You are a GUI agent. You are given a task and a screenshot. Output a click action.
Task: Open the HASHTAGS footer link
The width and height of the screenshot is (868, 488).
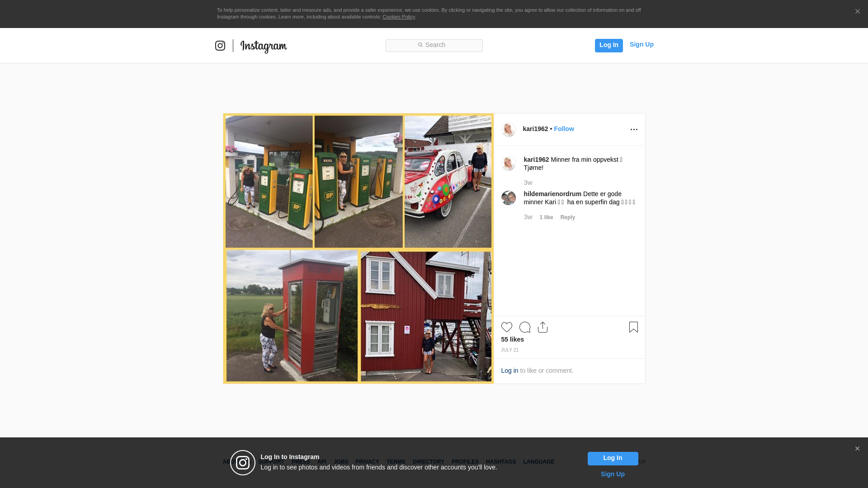tap(500, 462)
